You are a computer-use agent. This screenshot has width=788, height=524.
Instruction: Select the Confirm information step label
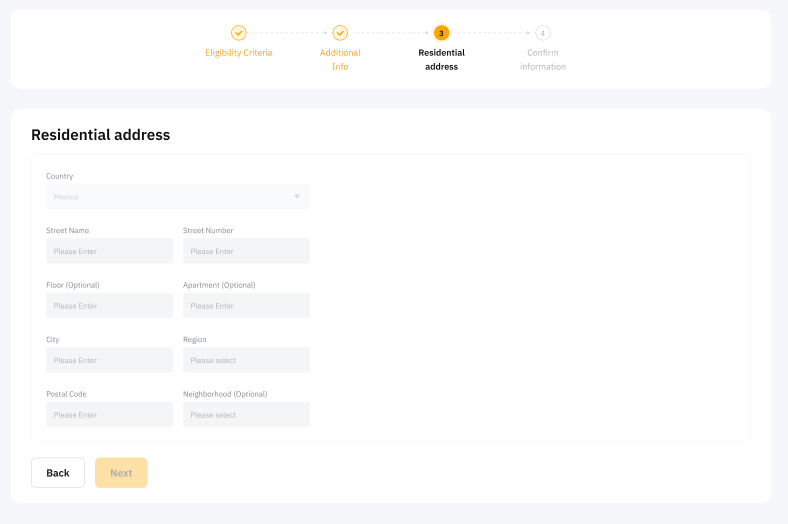coord(543,60)
